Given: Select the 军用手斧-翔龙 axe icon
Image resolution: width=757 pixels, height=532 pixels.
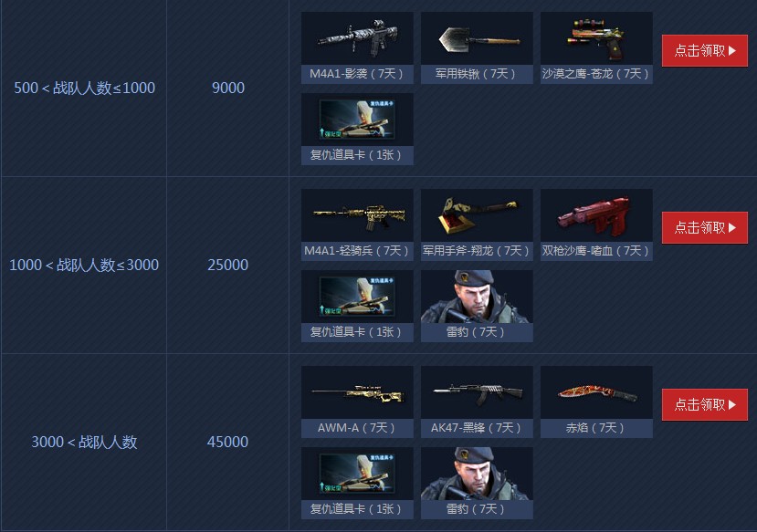Looking at the screenshot, I should click(477, 215).
